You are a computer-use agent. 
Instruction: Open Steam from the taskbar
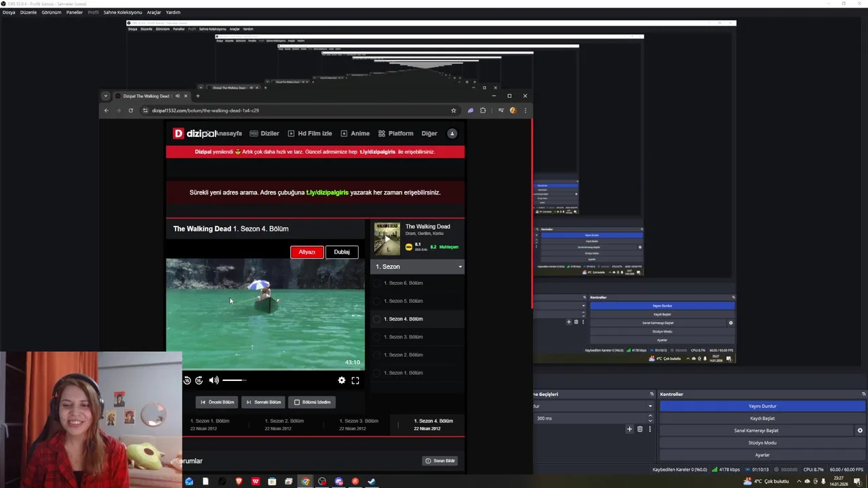[x=372, y=482]
